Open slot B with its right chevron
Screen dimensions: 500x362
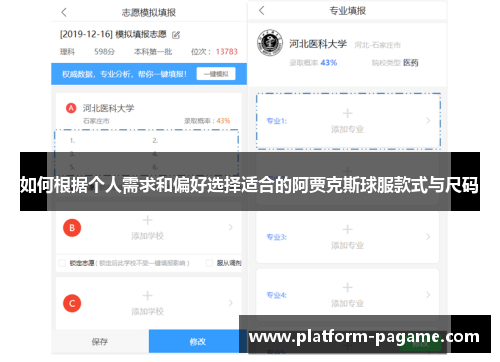tap(231, 227)
